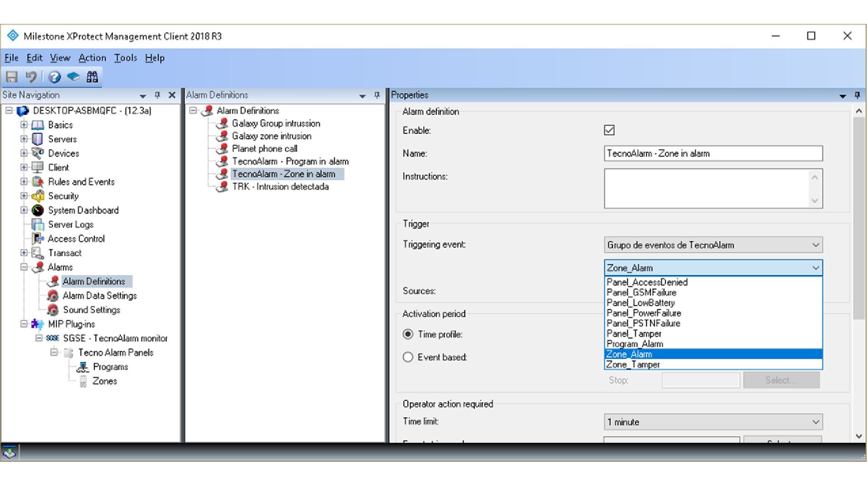Open the Help question-mark toolbar icon
This screenshot has width=868, height=488.
[54, 77]
